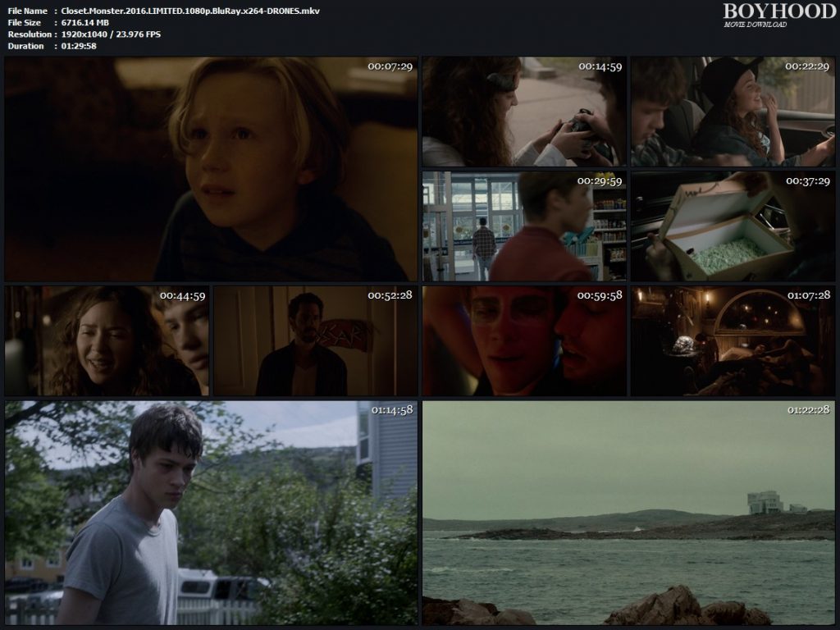Screen dimensions: 840x630
Task: Open the thumbnail of the blond child at 00:07:29
Action: [x=211, y=169]
